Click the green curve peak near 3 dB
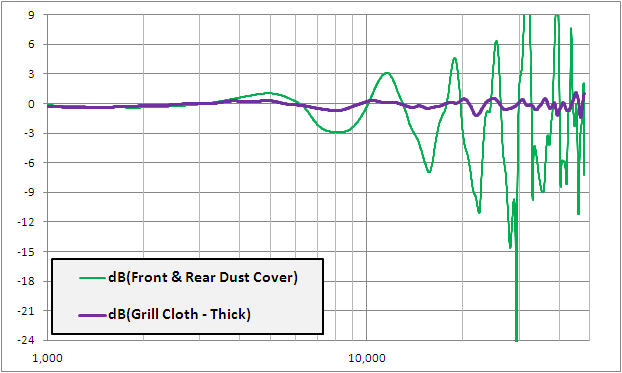 pos(387,73)
